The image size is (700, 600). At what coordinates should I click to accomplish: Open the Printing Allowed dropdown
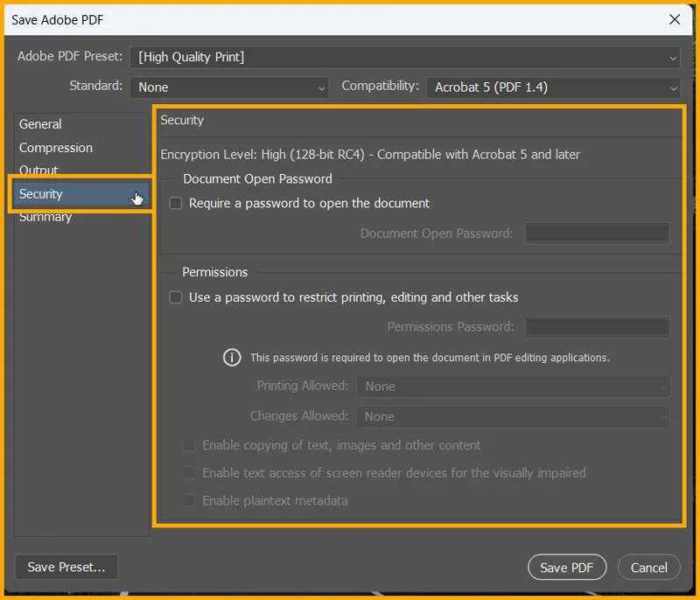[x=513, y=386]
